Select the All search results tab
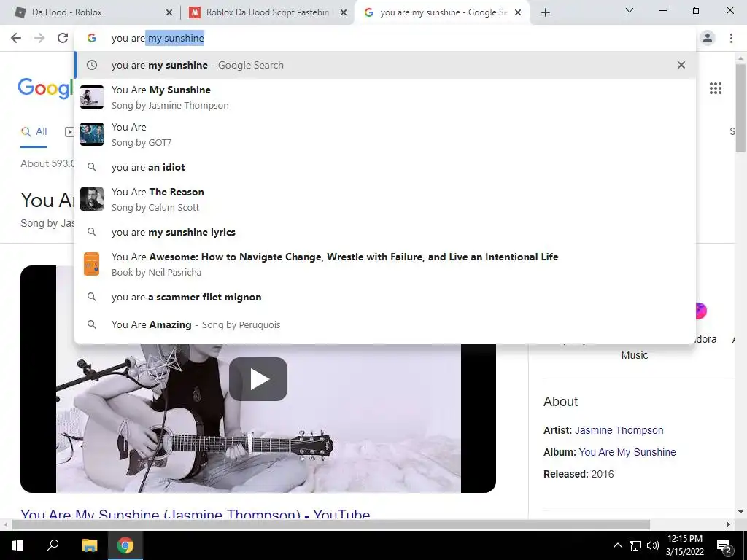Viewport: 747px width, 560px height. (x=34, y=132)
